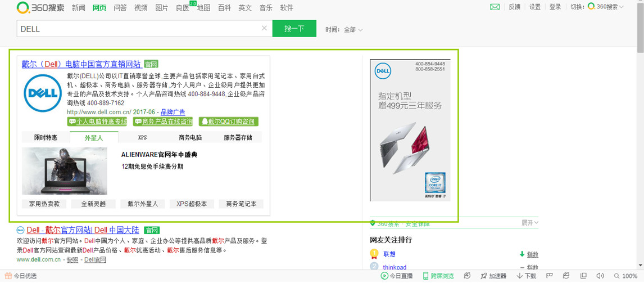Click 跨屏浏览 phone icon in status bar
The height and width of the screenshot is (283, 644).
[426, 276]
